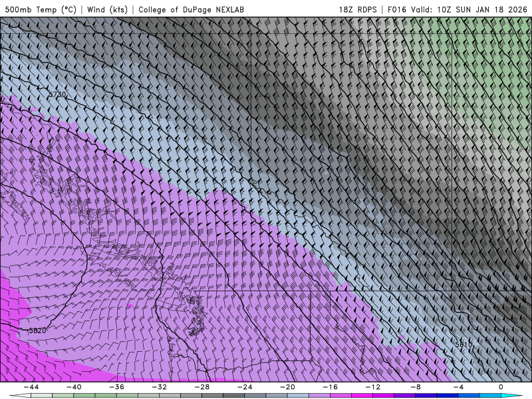Click the -20 colorbar tick label

287,387
